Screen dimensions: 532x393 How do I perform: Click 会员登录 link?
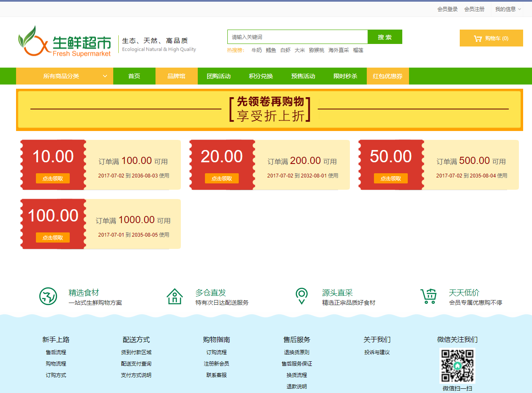click(447, 9)
